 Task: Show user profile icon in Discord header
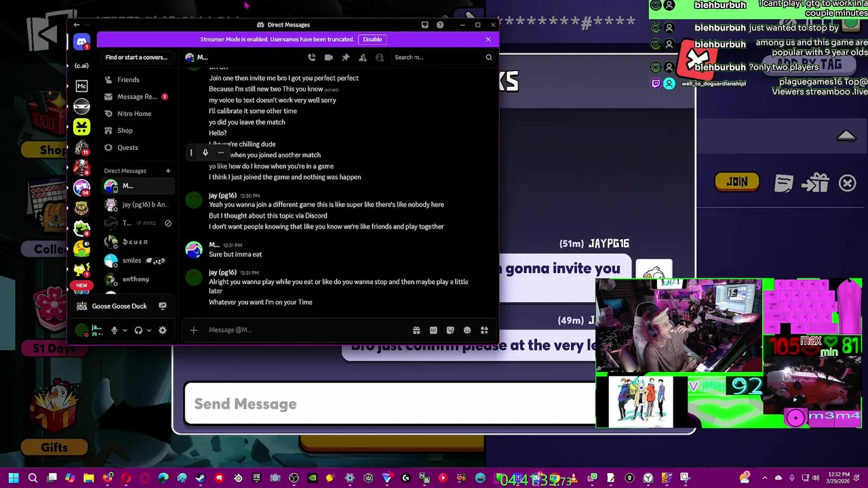[380, 58]
